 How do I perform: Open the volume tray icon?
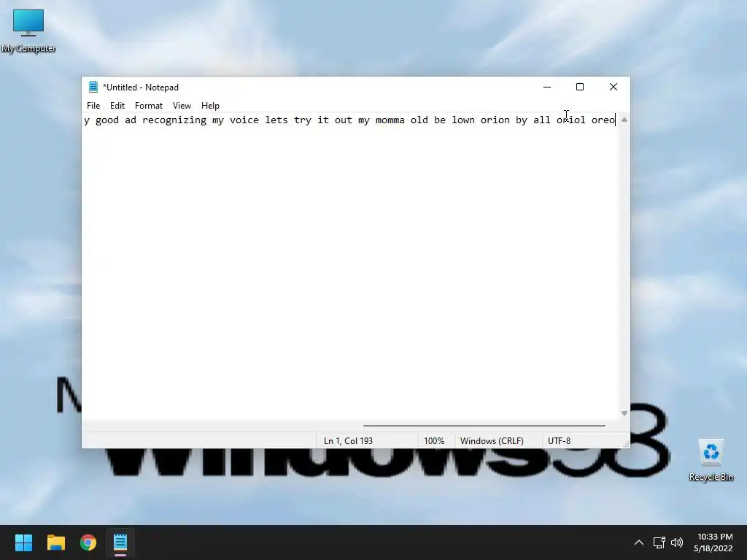(x=676, y=542)
